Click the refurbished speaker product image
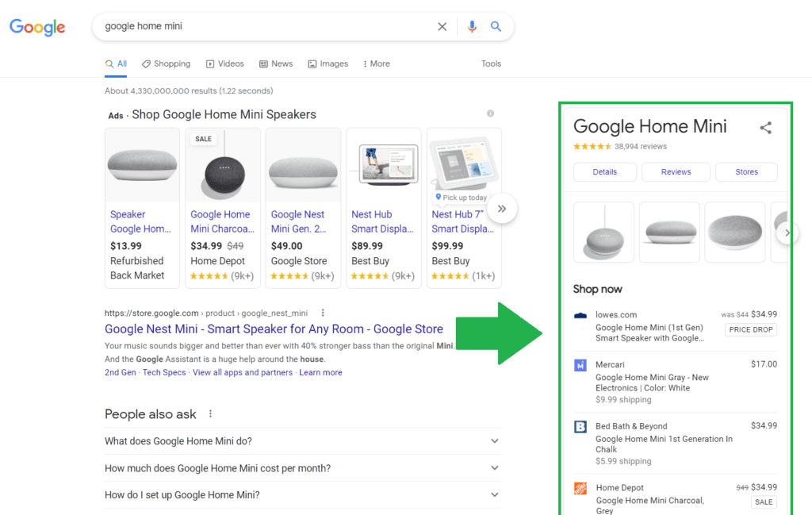 coord(143,165)
